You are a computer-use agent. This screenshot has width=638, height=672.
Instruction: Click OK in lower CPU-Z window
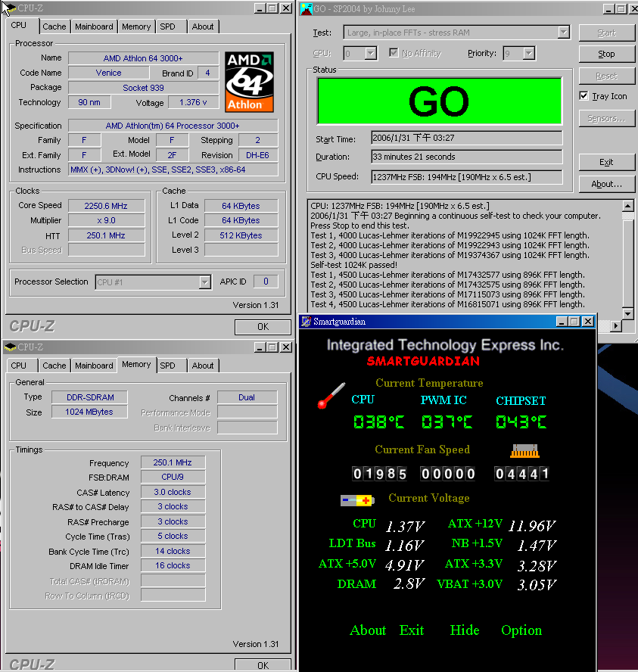coord(263,665)
